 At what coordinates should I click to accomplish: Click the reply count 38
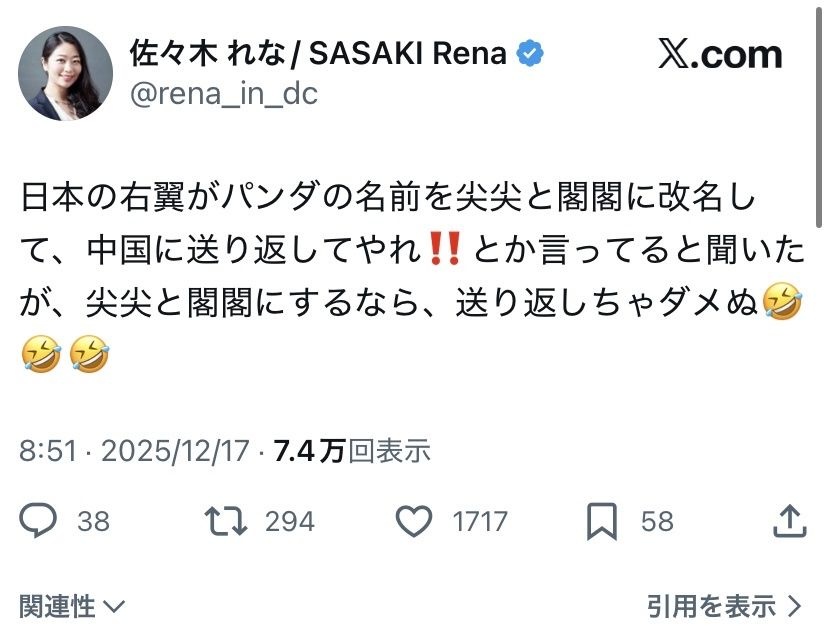(93, 521)
